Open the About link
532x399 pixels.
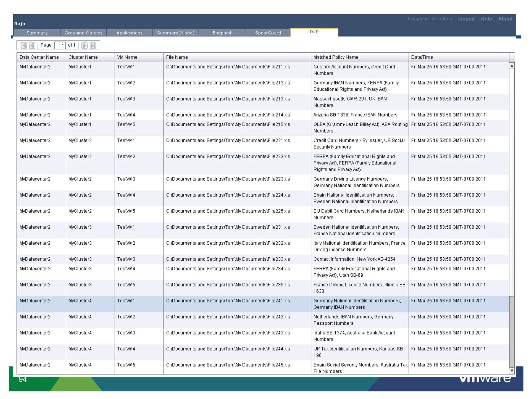point(505,19)
